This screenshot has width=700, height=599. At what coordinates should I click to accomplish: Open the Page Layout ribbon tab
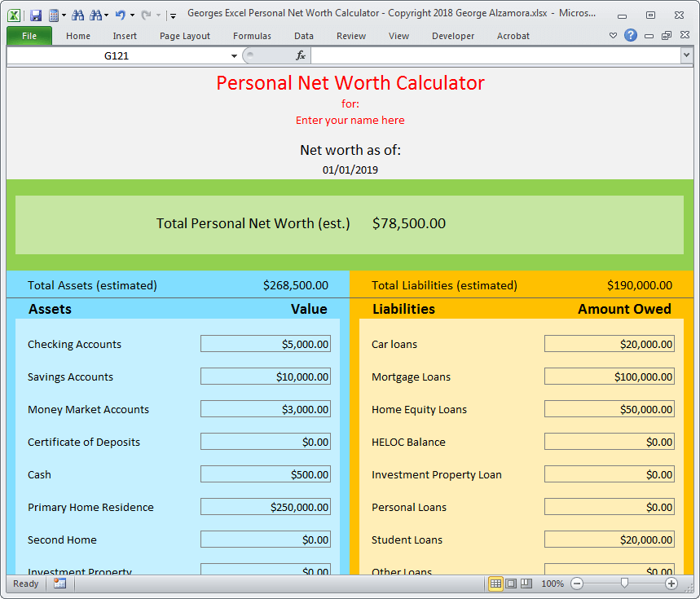pos(185,36)
